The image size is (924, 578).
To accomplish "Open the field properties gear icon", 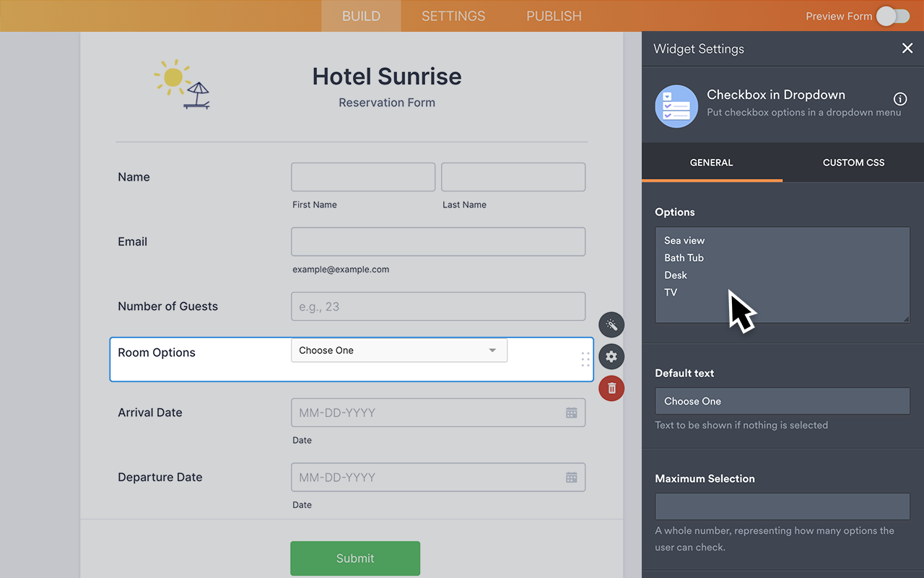I will (611, 356).
